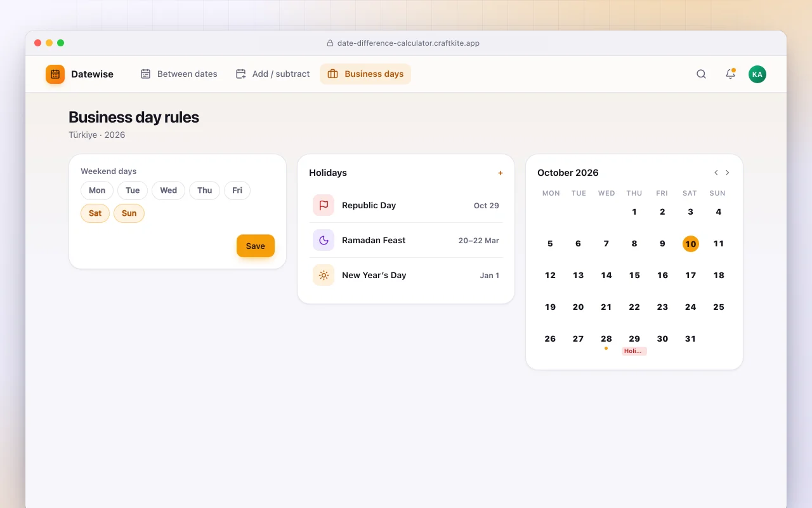
Task: Select the New Year's Day holiday title
Action: [374, 275]
